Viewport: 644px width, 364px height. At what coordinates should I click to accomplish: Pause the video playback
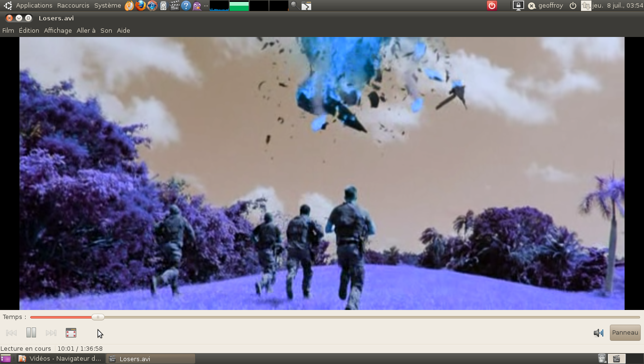(31, 333)
